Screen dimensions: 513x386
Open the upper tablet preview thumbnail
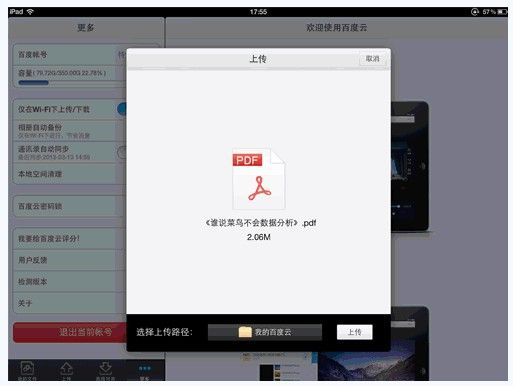[x=409, y=167]
